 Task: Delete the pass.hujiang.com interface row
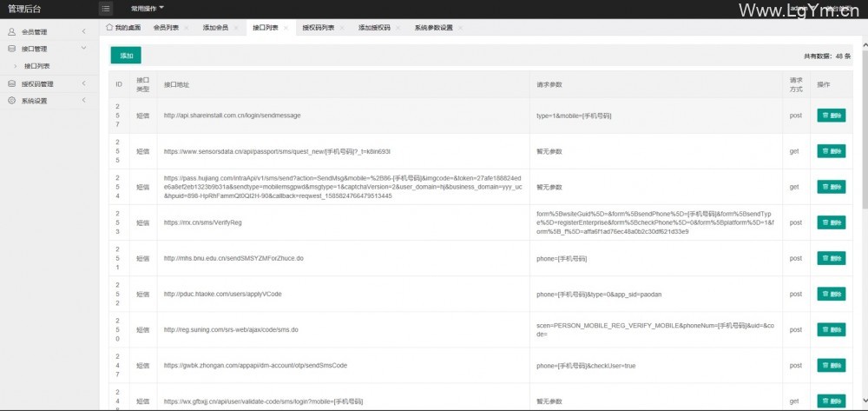click(832, 187)
